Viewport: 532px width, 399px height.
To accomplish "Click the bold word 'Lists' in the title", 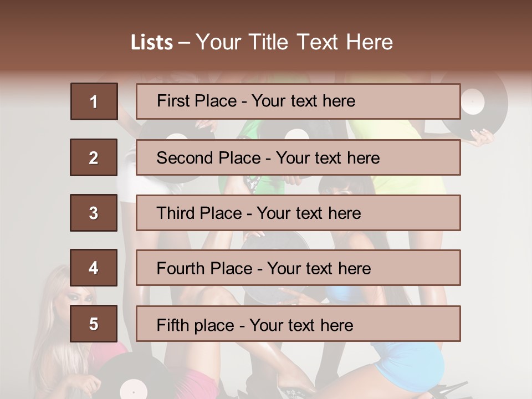I will [x=152, y=43].
